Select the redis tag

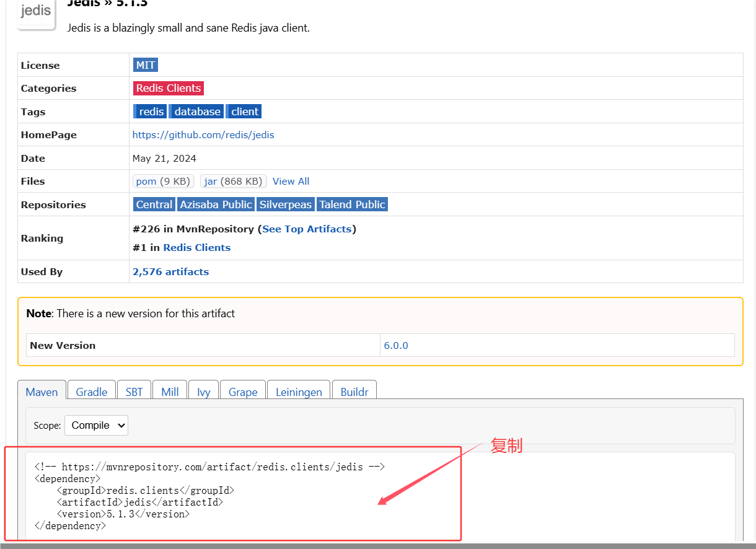click(150, 112)
